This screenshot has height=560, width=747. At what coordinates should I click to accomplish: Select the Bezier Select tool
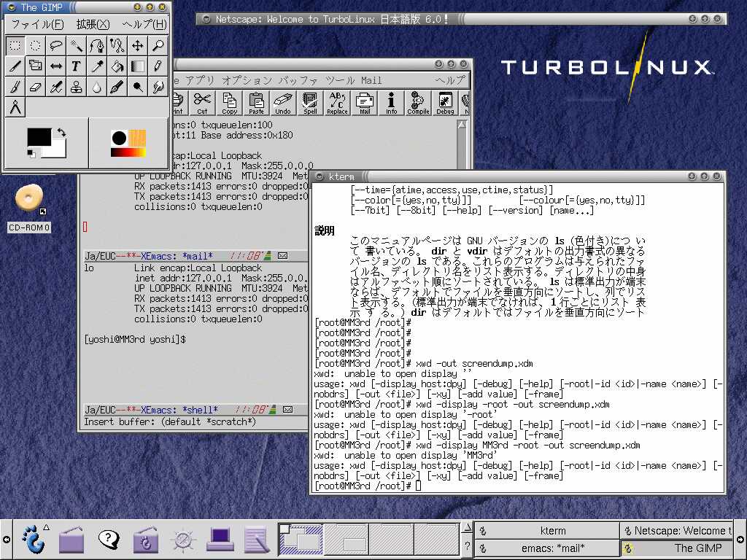tap(97, 46)
